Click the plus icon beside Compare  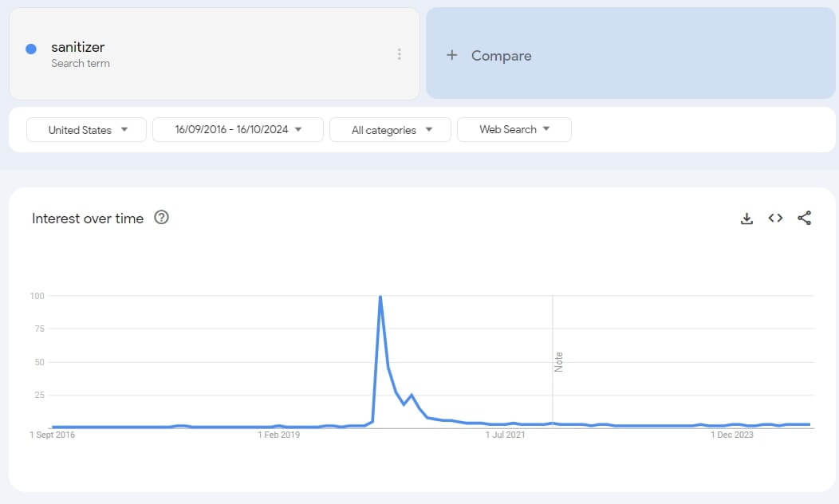(x=452, y=55)
